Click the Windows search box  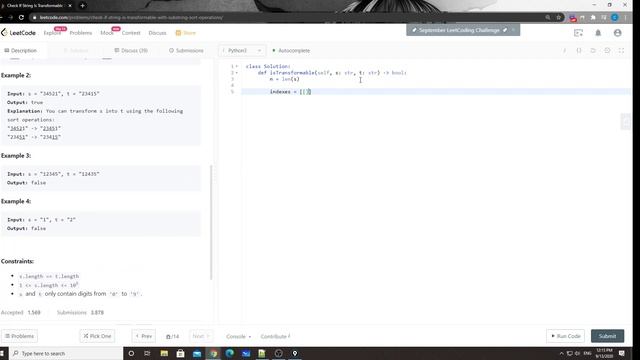coord(65,353)
